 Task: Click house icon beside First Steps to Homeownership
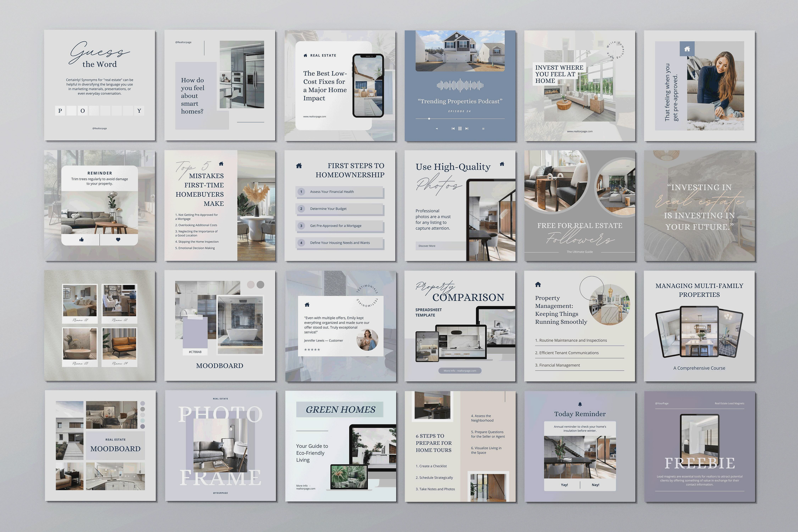(299, 166)
